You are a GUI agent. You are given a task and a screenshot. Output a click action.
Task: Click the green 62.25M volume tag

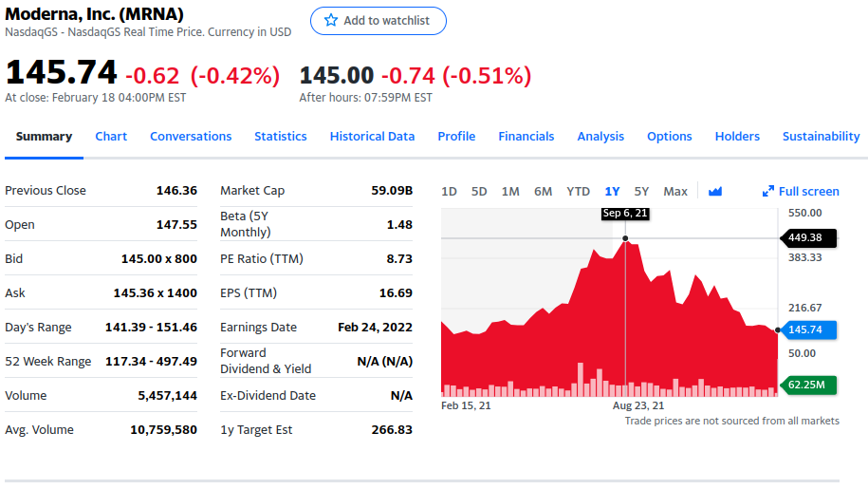click(x=808, y=385)
